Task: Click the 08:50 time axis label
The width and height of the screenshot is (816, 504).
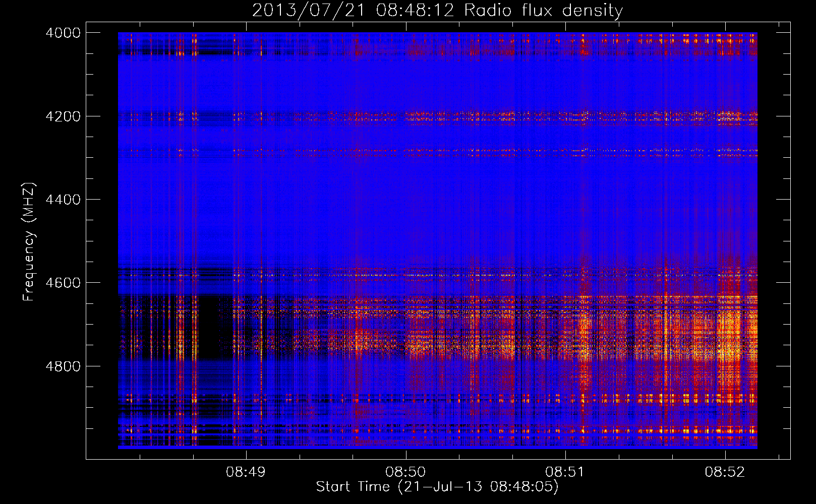Action: [405, 472]
